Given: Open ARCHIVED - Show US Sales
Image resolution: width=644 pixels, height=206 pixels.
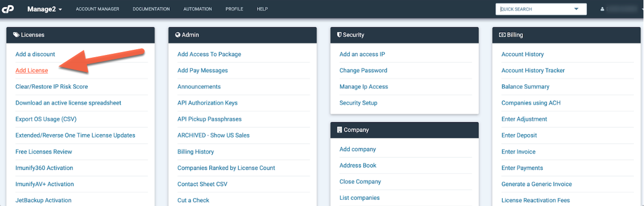Looking at the screenshot, I should pyautogui.click(x=213, y=135).
